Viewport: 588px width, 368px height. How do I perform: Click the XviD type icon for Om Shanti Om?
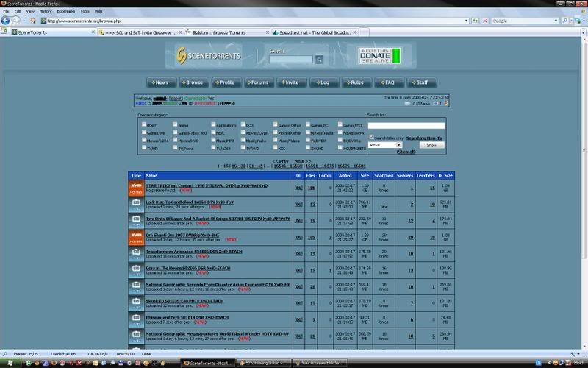136,238
